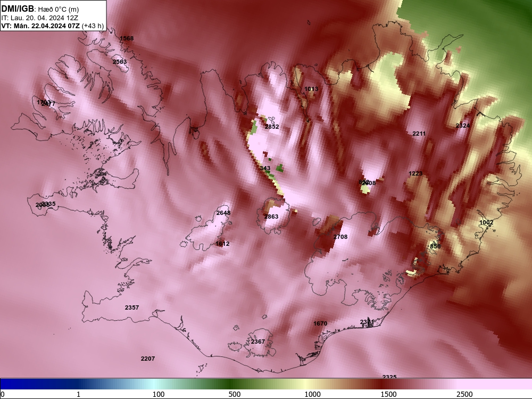Click the 'VT: Mán. 22.04.2024 07Z' valid time
This screenshot has width=532, height=399.
point(41,26)
